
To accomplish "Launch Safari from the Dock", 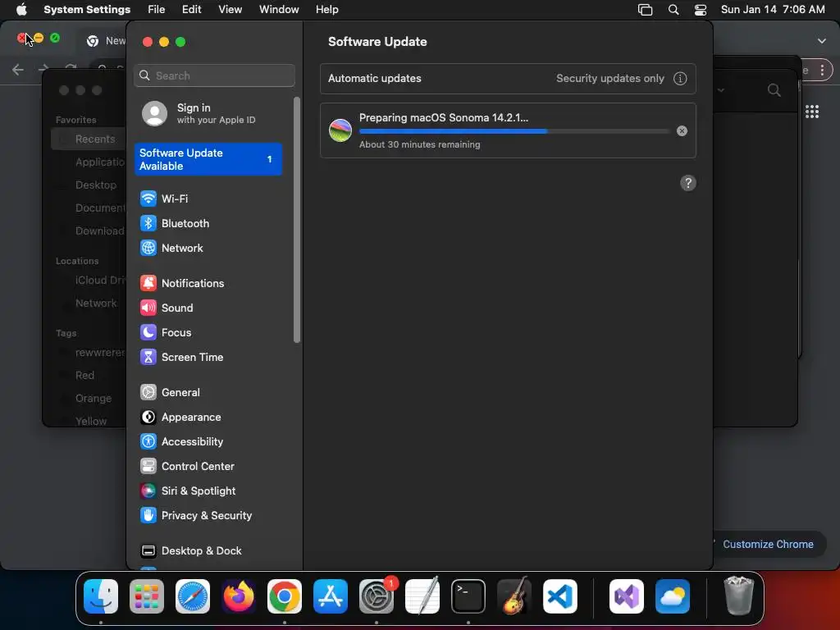I will [193, 596].
